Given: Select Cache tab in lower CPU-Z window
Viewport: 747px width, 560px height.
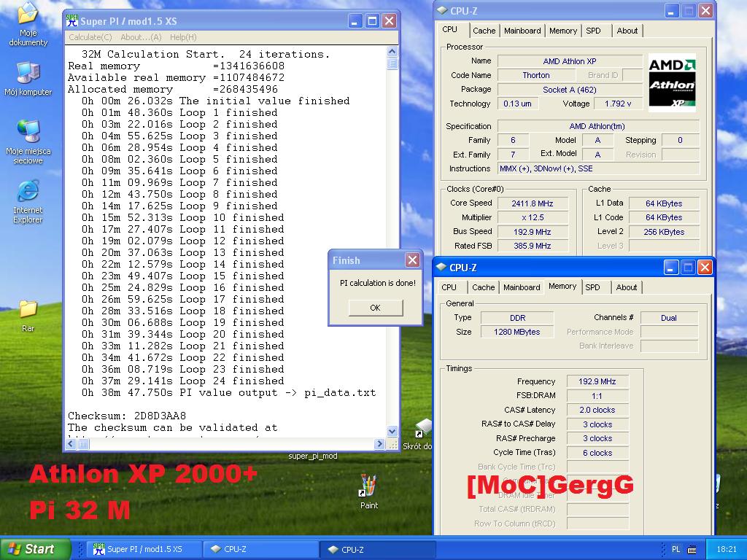Looking at the screenshot, I should pyautogui.click(x=483, y=287).
